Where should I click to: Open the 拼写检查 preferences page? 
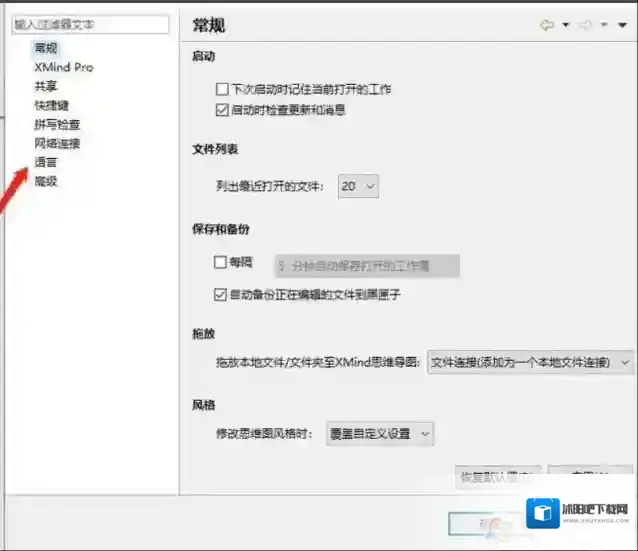(57, 124)
